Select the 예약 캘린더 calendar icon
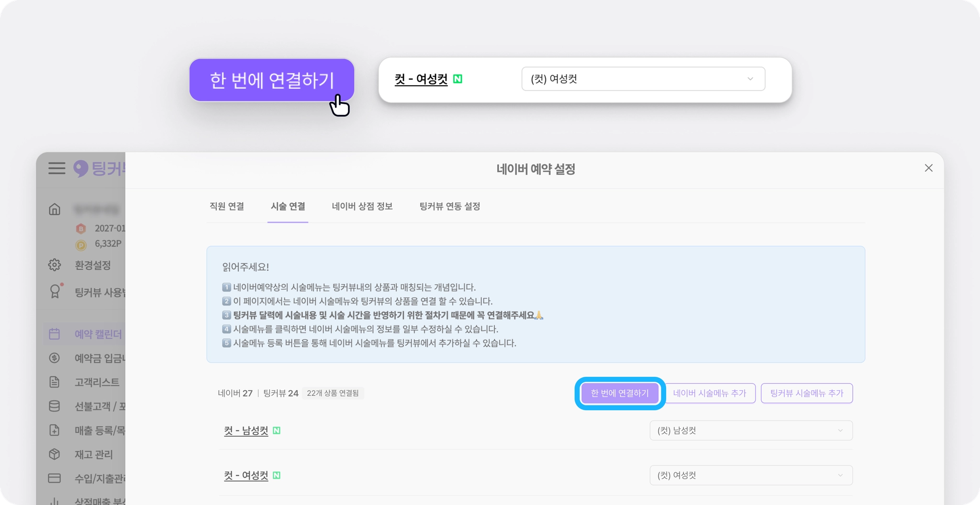The height and width of the screenshot is (505, 980). (55, 334)
